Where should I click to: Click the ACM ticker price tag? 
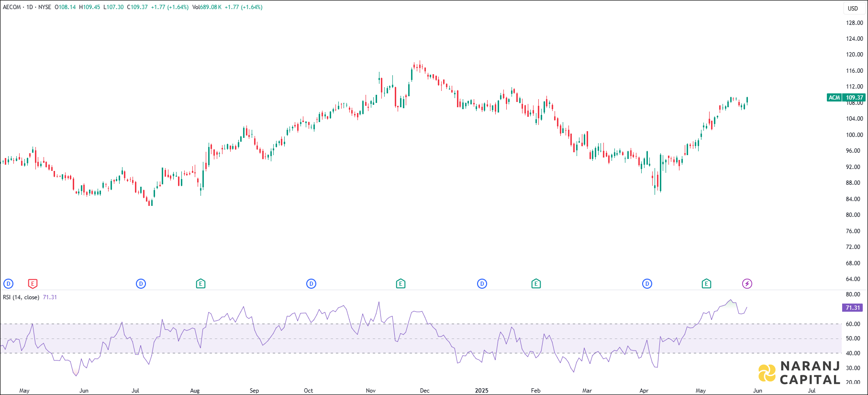click(834, 98)
